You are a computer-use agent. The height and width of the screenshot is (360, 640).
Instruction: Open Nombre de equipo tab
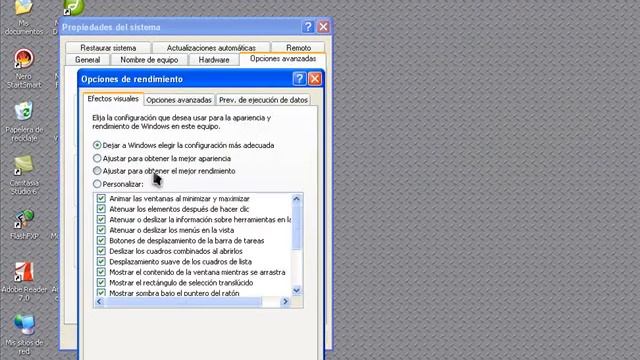(149, 60)
